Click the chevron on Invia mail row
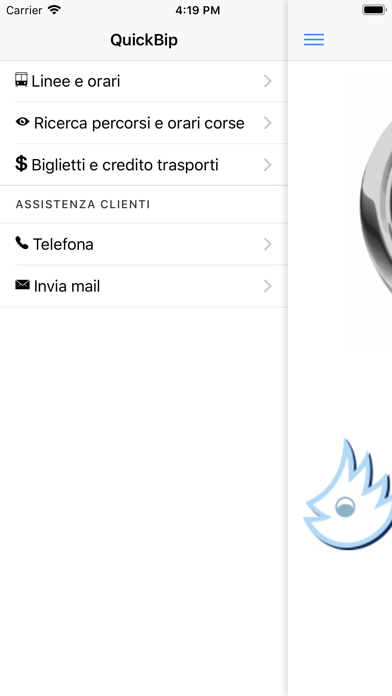This screenshot has width=392, height=696. point(267,286)
